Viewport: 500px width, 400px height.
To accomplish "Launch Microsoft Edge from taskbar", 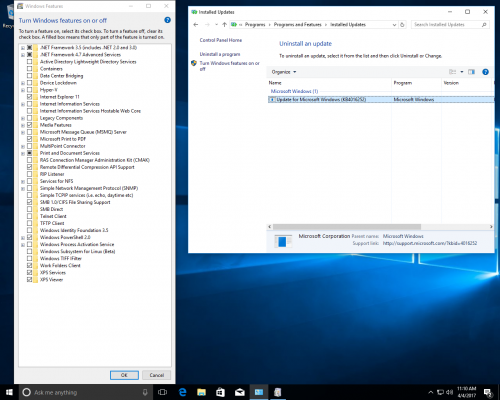I will tap(182, 392).
